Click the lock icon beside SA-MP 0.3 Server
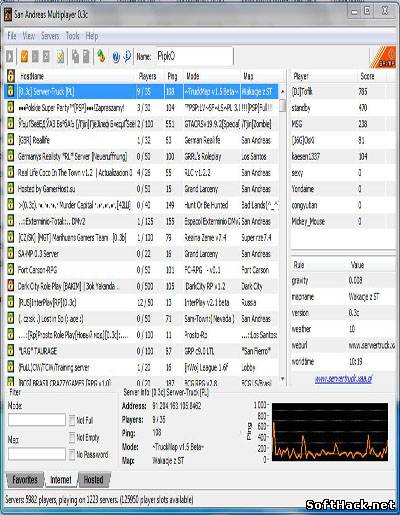 click(11, 254)
